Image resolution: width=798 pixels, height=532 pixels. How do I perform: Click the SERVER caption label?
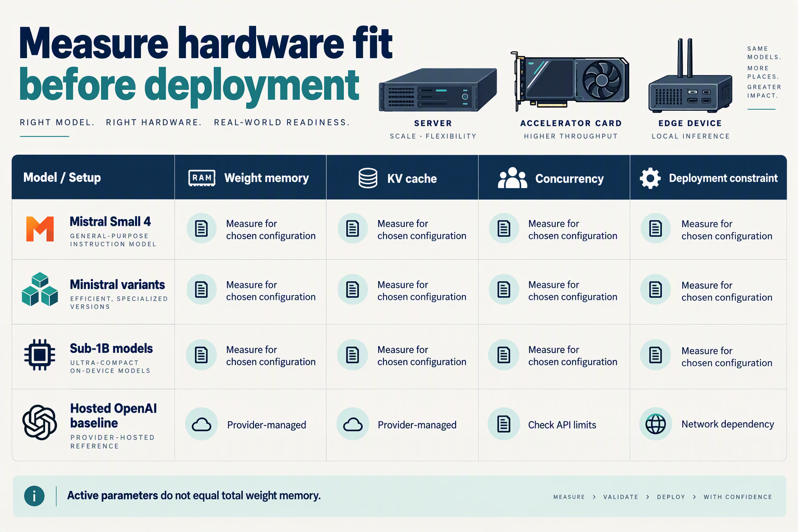(x=433, y=124)
